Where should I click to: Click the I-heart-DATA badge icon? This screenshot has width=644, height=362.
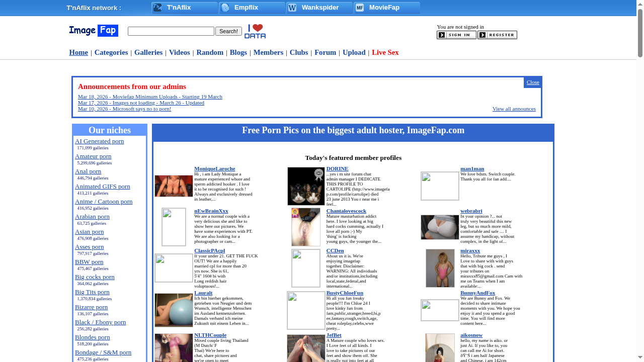pyautogui.click(x=255, y=31)
